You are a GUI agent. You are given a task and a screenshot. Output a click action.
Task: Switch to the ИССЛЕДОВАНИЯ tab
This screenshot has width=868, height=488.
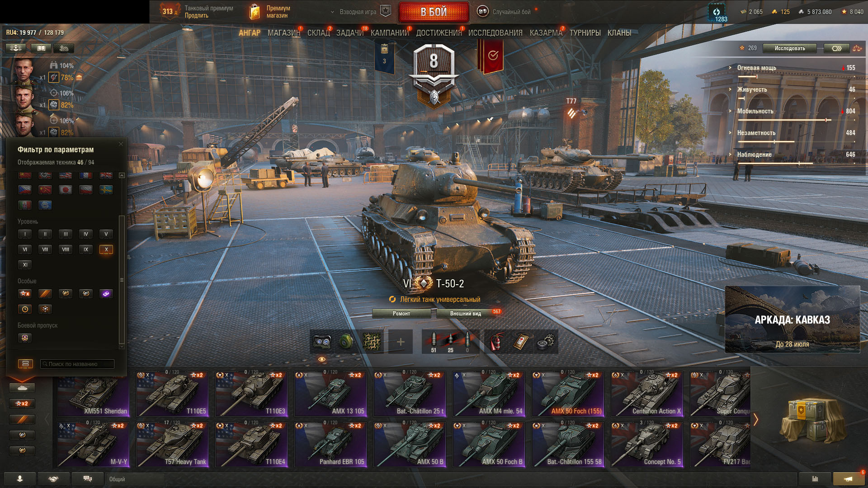[495, 33]
